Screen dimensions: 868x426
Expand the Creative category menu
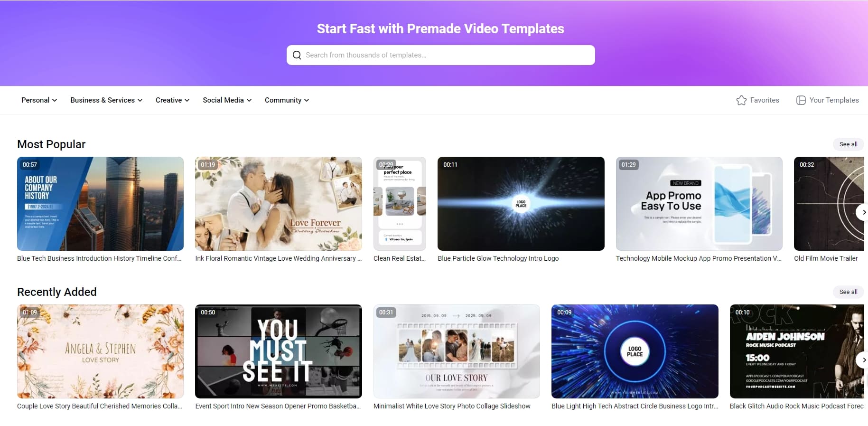(172, 100)
